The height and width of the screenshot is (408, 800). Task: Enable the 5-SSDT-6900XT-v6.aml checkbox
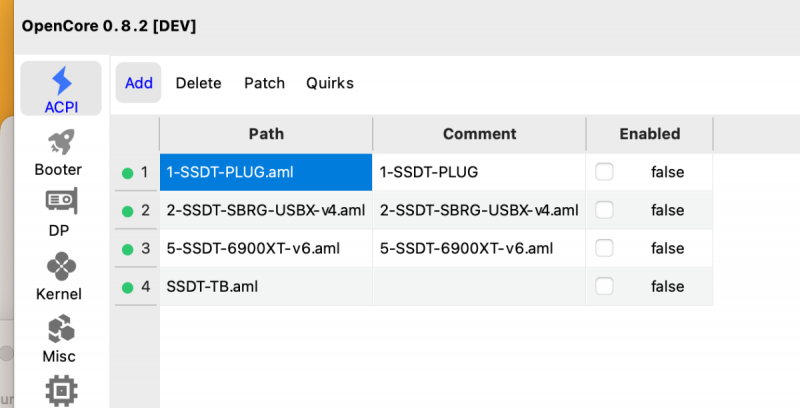click(x=604, y=248)
